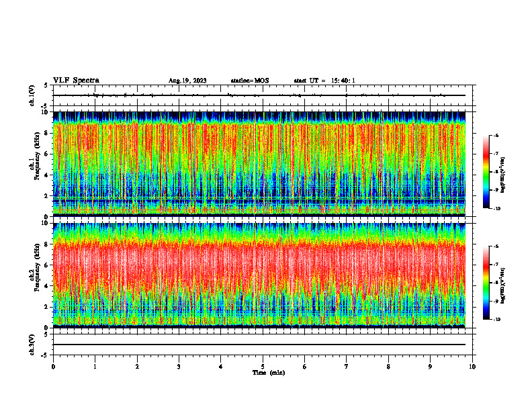Click the "-10" label on ch.1 color bar
The image size is (532, 411).
pyautogui.click(x=497, y=209)
